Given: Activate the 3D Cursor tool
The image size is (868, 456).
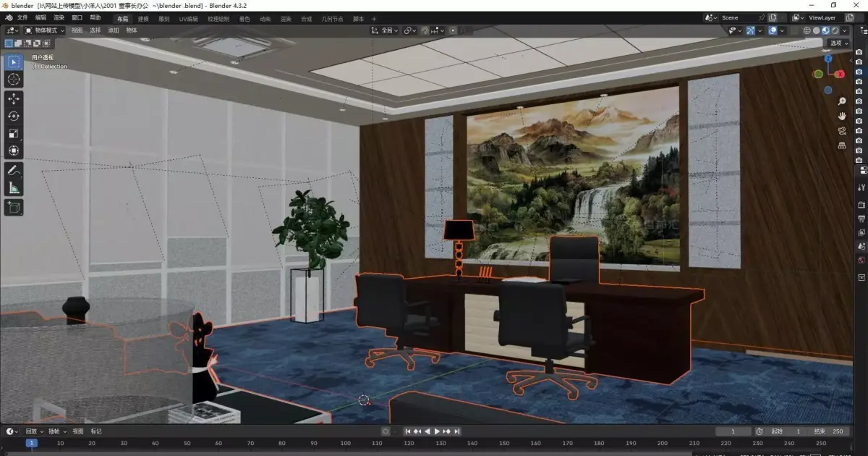Looking at the screenshot, I should click(14, 79).
